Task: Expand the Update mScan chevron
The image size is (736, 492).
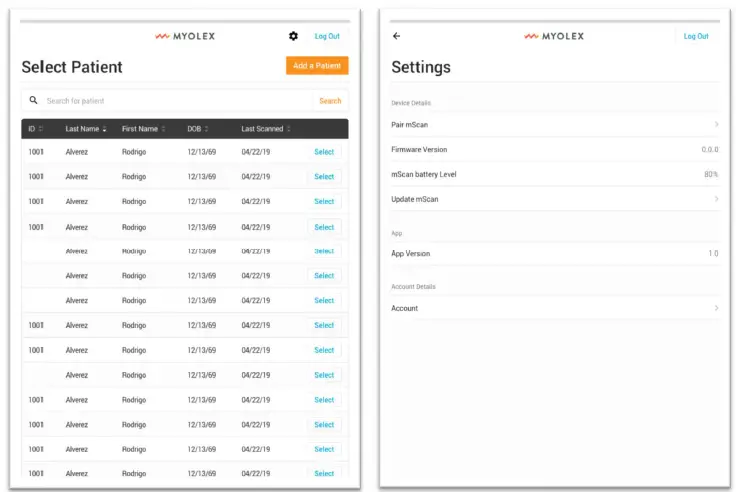Action: [716, 199]
